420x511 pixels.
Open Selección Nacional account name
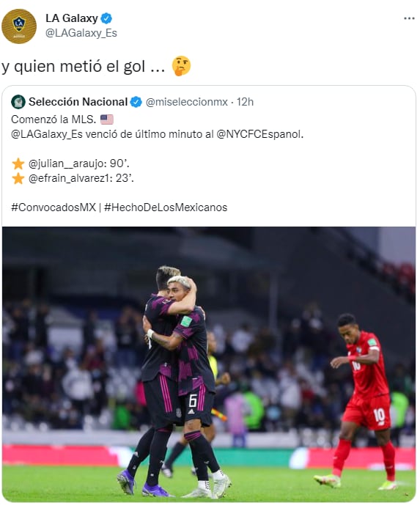pos(78,102)
